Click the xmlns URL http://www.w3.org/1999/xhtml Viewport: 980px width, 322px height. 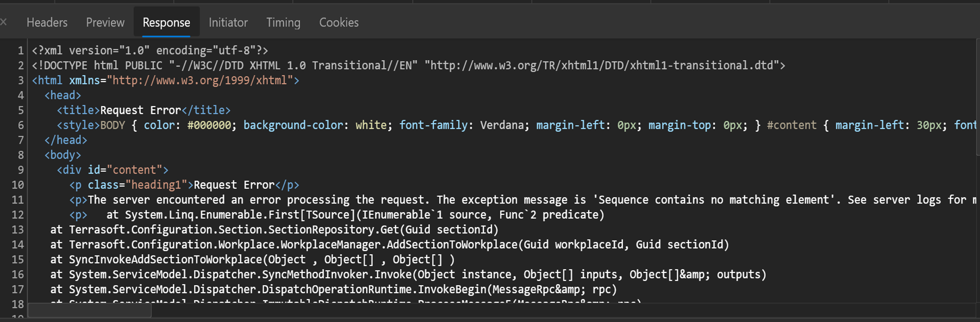pos(200,80)
